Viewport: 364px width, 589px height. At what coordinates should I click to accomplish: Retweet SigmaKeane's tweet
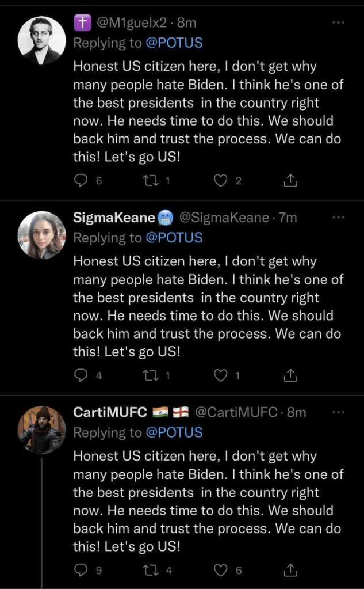tap(148, 375)
